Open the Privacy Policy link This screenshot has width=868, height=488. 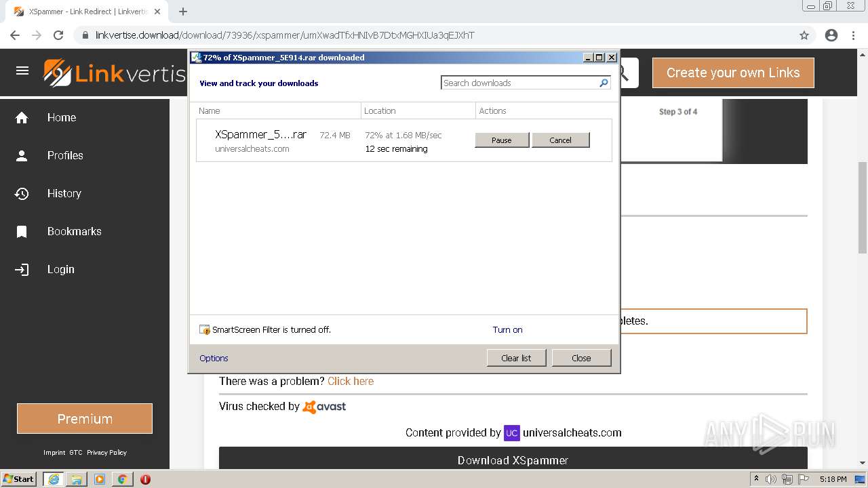[x=106, y=452]
